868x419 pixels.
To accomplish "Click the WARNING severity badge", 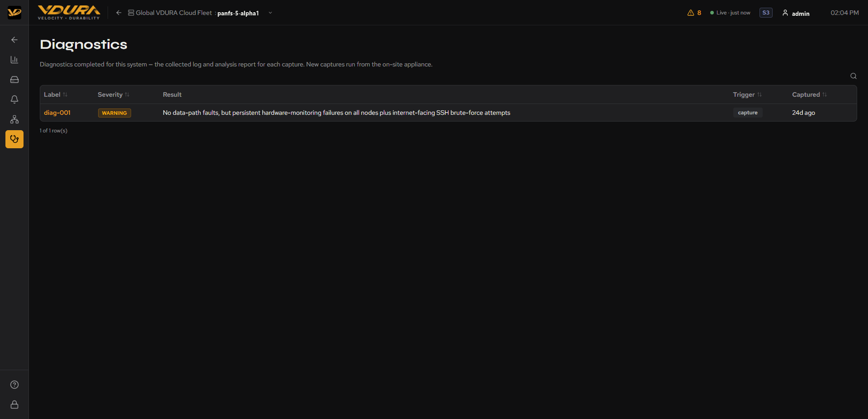I will coord(114,113).
